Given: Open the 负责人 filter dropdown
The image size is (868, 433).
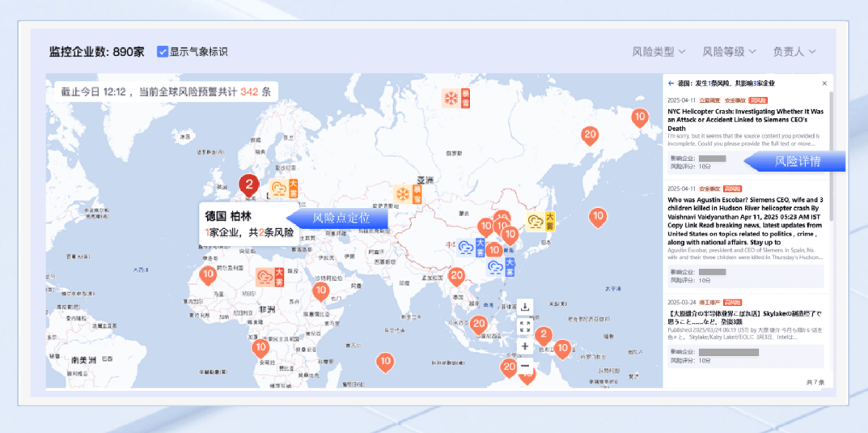Looking at the screenshot, I should (794, 52).
